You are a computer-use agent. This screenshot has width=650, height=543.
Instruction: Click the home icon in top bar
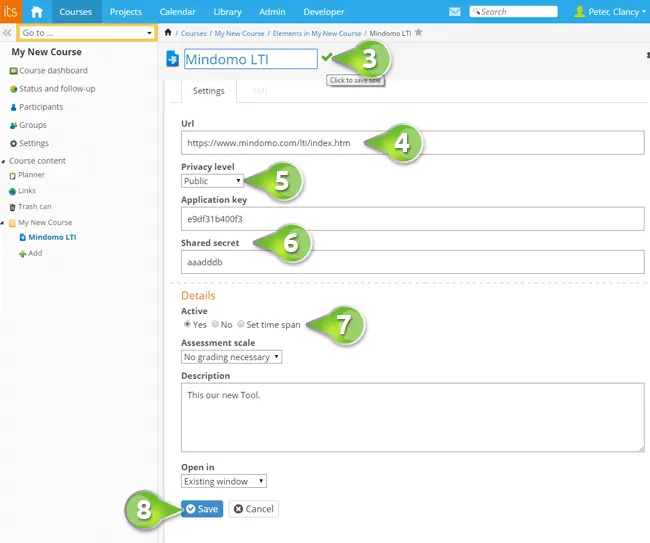[37, 12]
